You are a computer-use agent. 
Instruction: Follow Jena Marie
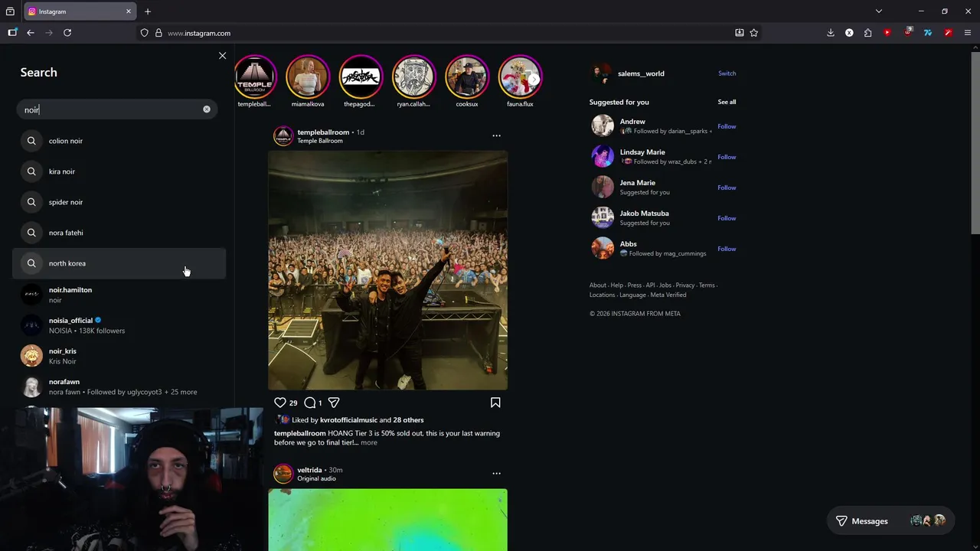[727, 187]
